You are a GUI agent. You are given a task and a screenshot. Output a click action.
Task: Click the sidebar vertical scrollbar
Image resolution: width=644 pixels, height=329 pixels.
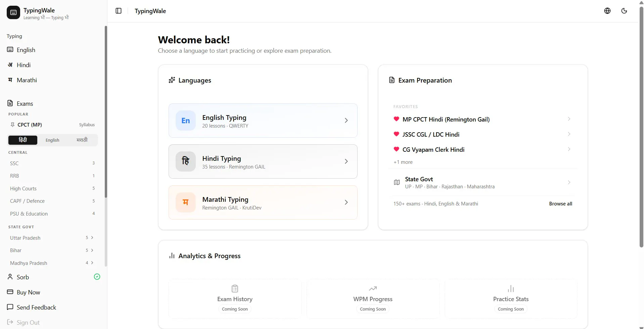point(106,111)
